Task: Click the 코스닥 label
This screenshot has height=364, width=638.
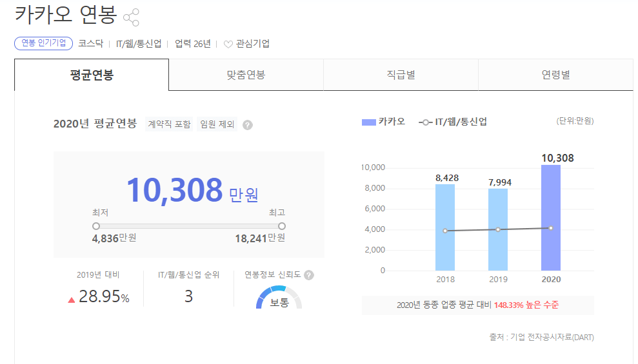Action: 91,43
